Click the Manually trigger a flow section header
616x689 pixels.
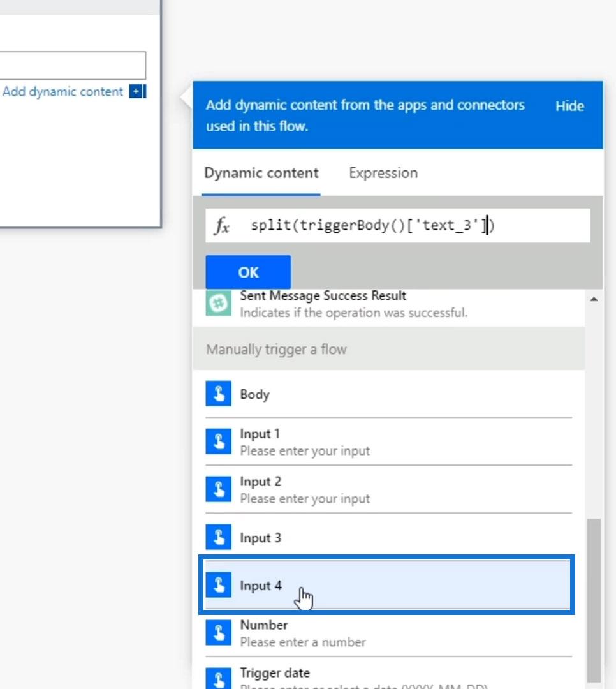[x=389, y=350]
